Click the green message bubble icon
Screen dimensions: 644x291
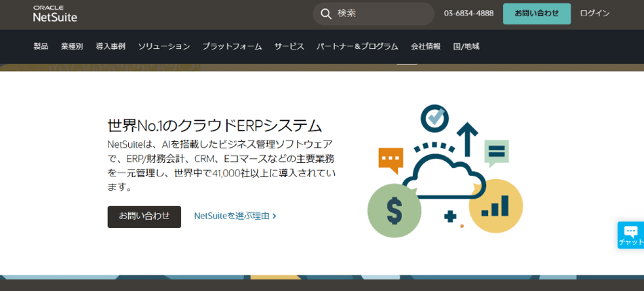[496, 153]
